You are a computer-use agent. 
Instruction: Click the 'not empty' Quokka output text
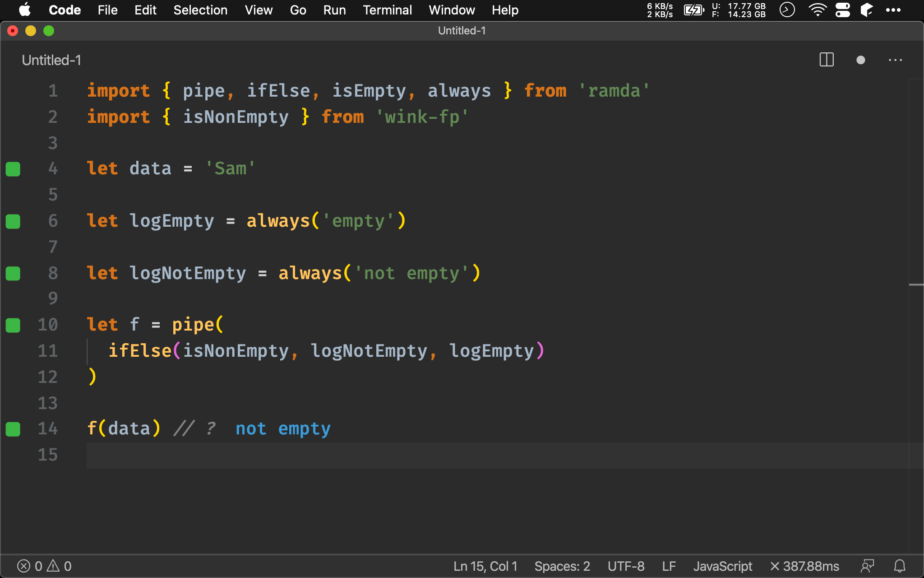pos(283,429)
